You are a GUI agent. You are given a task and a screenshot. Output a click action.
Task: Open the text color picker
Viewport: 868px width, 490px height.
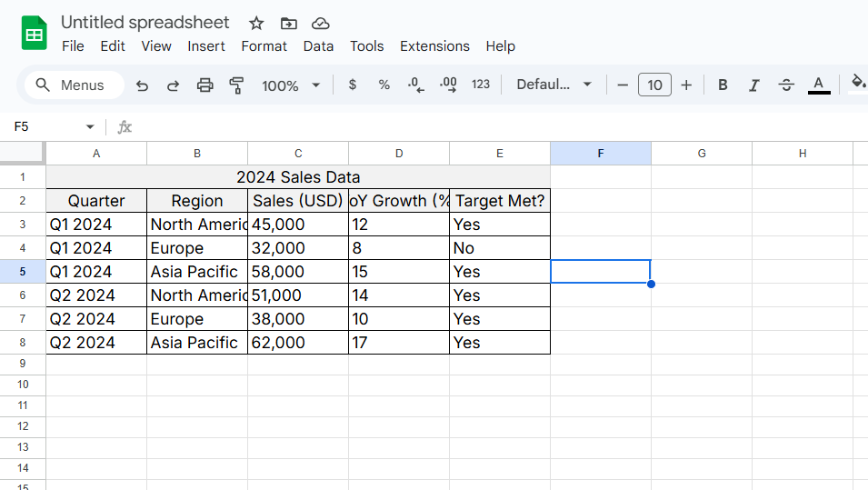819,85
